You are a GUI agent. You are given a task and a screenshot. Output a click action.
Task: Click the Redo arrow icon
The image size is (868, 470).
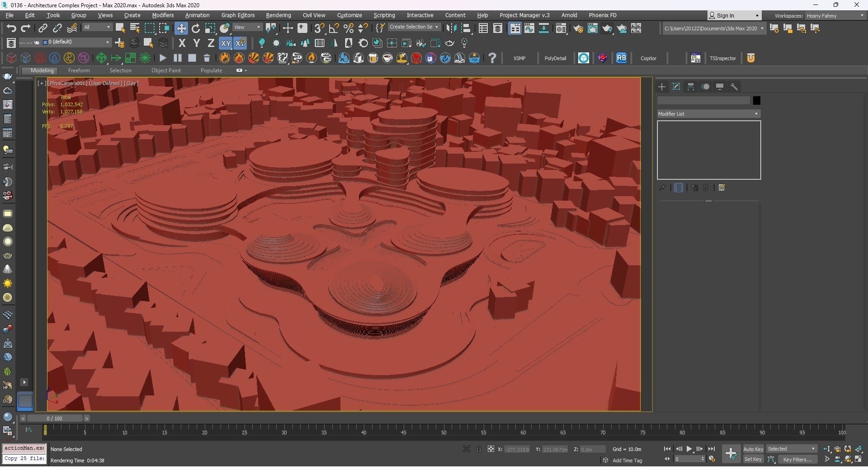26,28
